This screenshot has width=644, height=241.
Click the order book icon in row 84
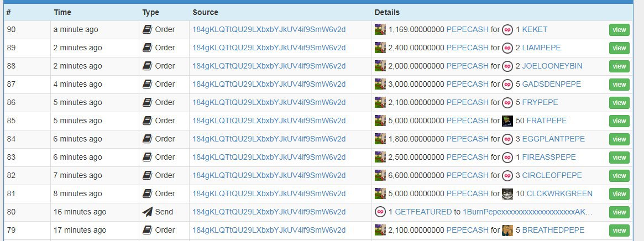[x=148, y=139]
